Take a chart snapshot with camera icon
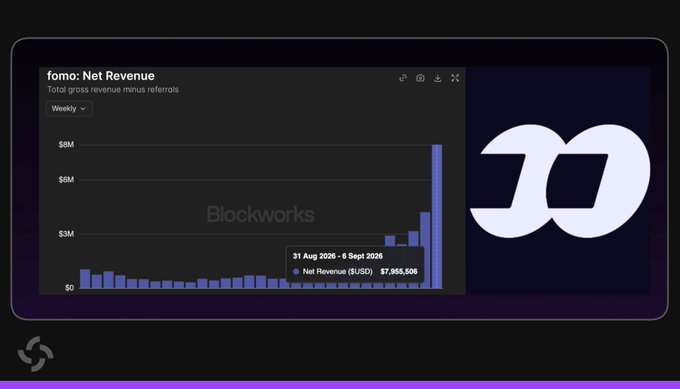680x389 pixels. (x=420, y=78)
